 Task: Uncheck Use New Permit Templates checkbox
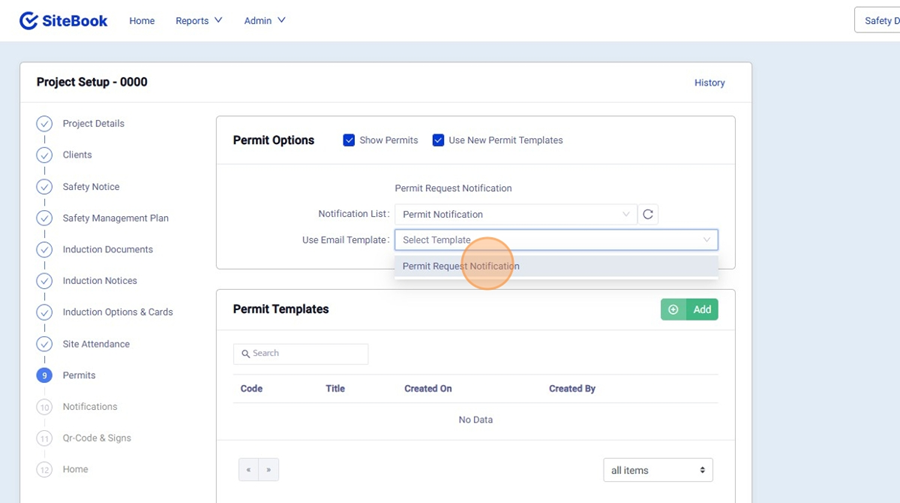pos(438,140)
